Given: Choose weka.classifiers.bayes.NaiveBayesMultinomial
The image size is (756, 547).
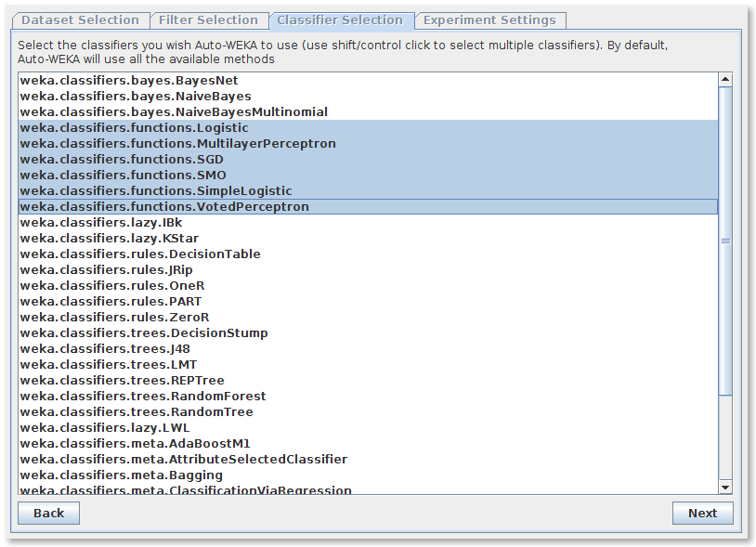Looking at the screenshot, I should (x=369, y=112).
